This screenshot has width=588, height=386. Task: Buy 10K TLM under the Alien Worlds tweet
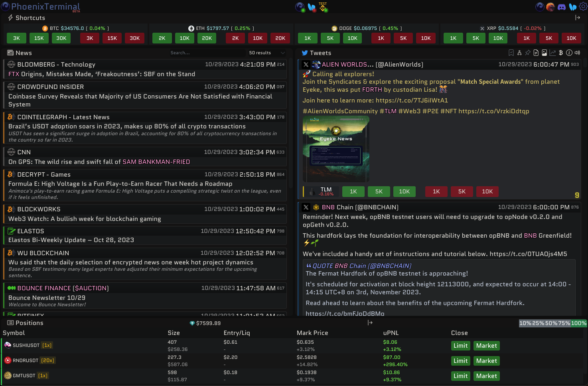[x=404, y=191]
